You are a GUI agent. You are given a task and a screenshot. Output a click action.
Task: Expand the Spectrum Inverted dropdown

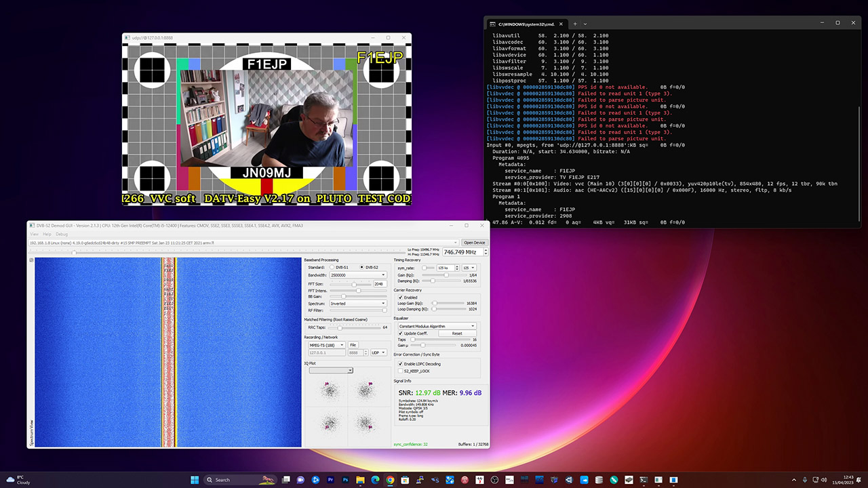coord(357,304)
